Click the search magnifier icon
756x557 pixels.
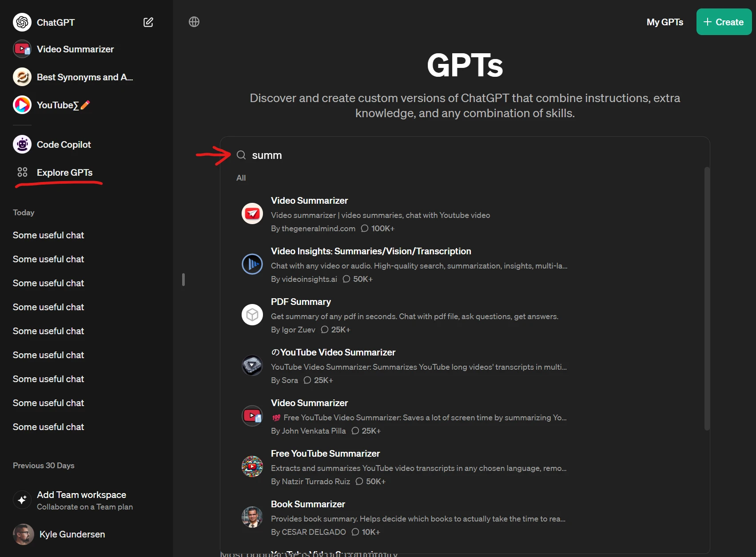[x=241, y=155]
